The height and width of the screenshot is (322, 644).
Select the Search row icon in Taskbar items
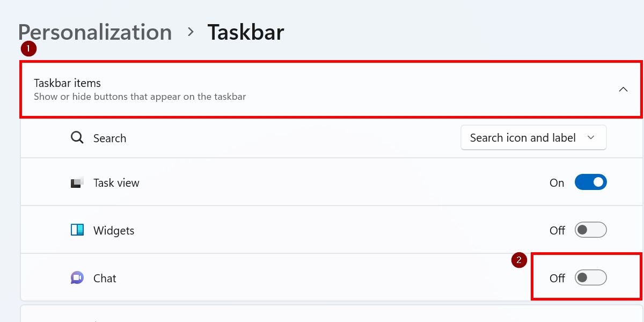coord(77,137)
